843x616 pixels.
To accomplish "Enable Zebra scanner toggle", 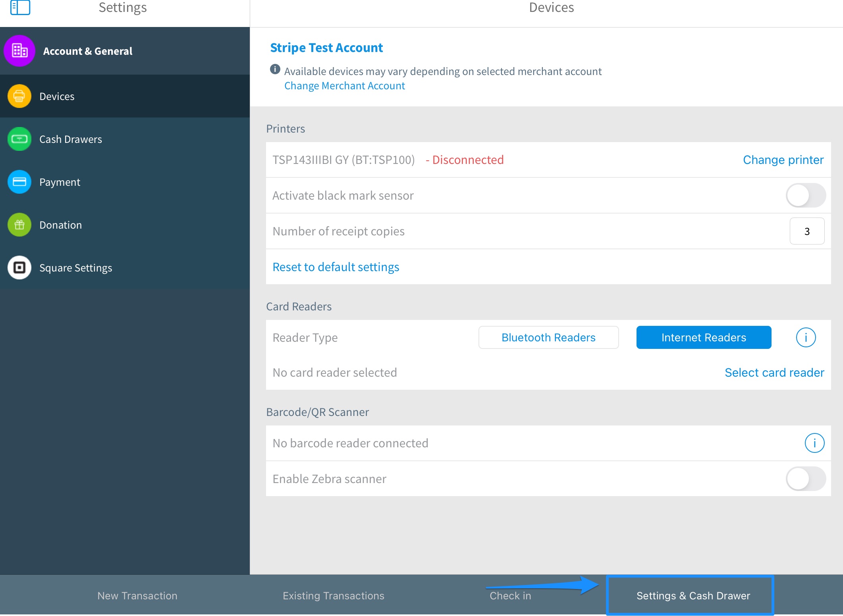I will pos(805,479).
